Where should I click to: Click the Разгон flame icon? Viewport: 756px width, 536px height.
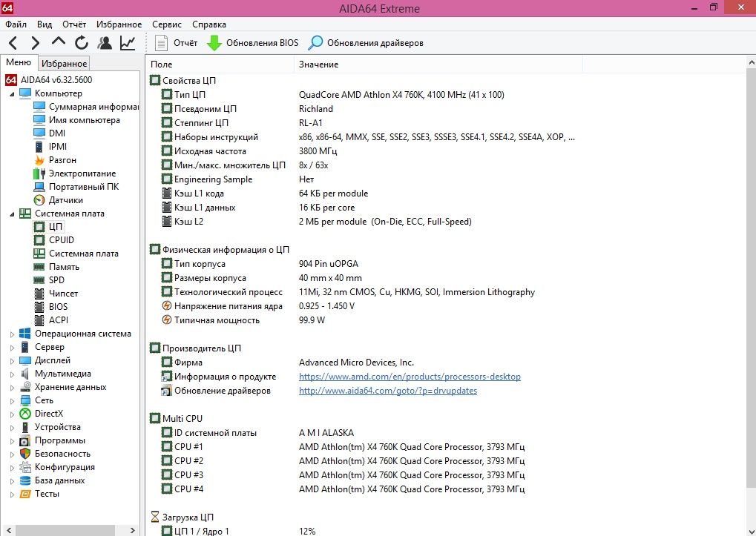click(39, 160)
